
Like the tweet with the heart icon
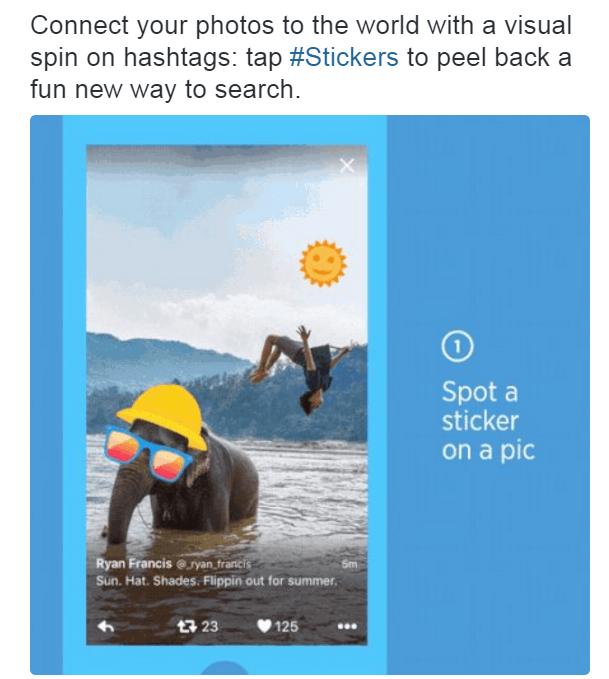[x=264, y=626]
